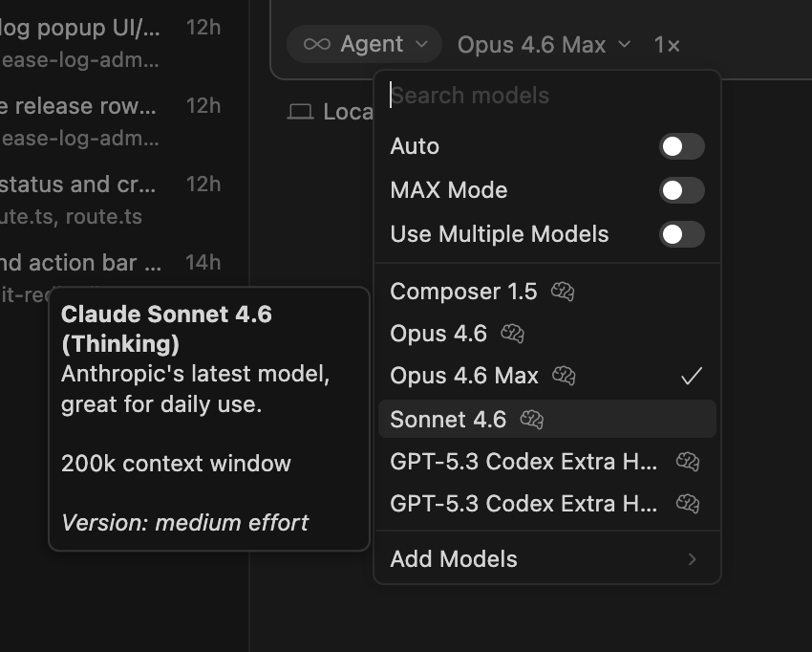Viewport: 812px width, 652px height.
Task: Click brain icon of second GPT-5.3 Codex
Action: tap(688, 503)
